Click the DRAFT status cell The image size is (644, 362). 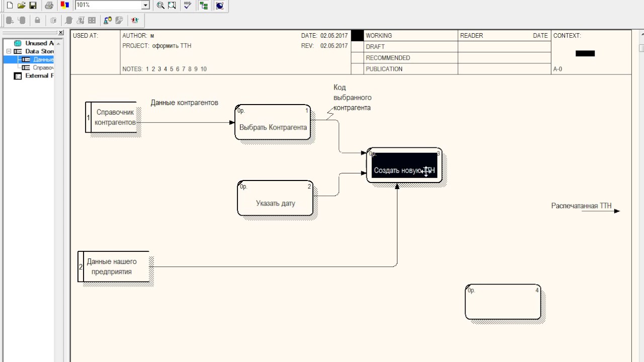coord(411,47)
